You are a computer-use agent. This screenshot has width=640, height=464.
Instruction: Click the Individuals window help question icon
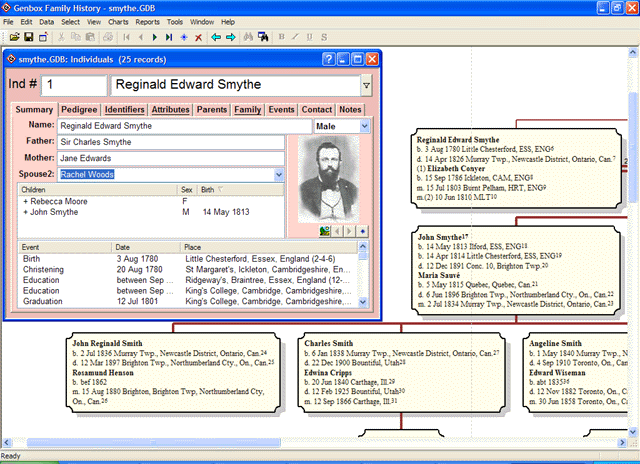pyautogui.click(x=328, y=59)
